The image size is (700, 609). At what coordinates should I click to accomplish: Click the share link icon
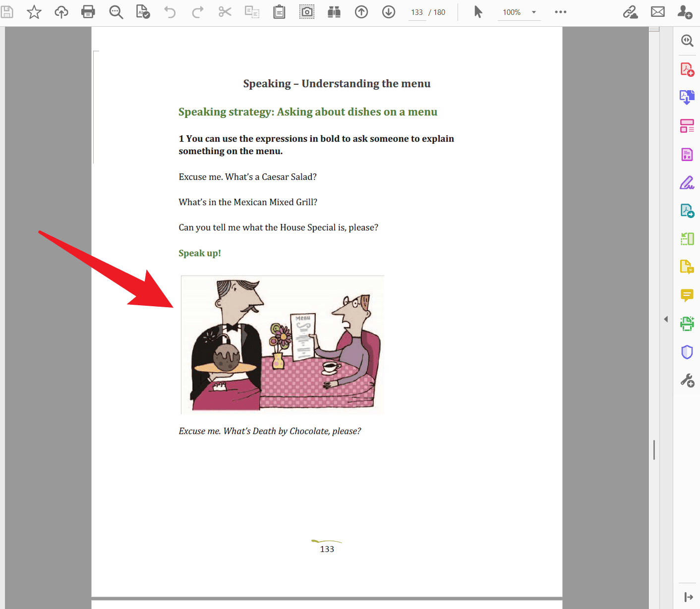(631, 12)
